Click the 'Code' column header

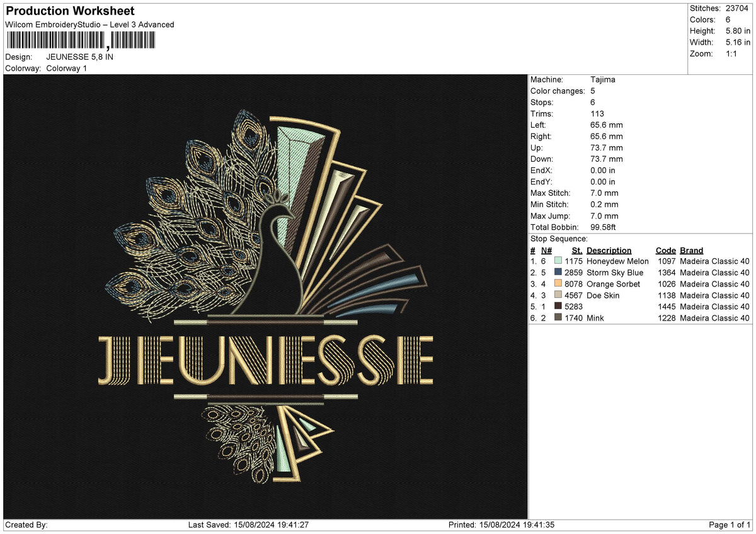[666, 250]
